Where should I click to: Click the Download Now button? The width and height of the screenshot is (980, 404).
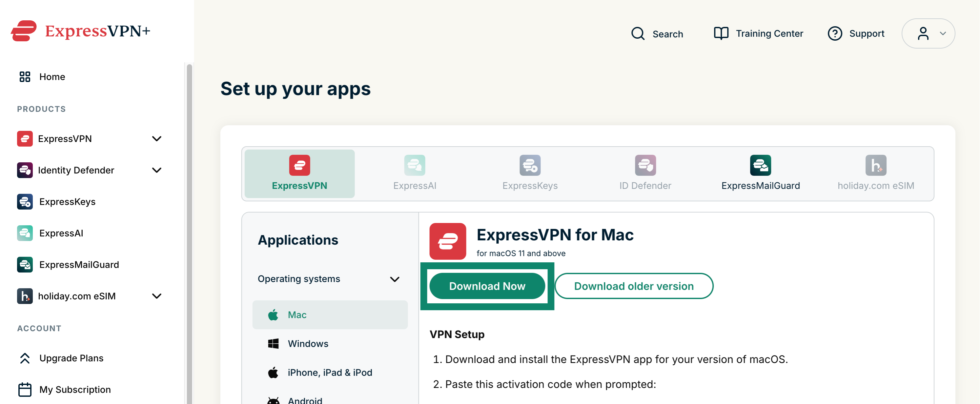(487, 286)
